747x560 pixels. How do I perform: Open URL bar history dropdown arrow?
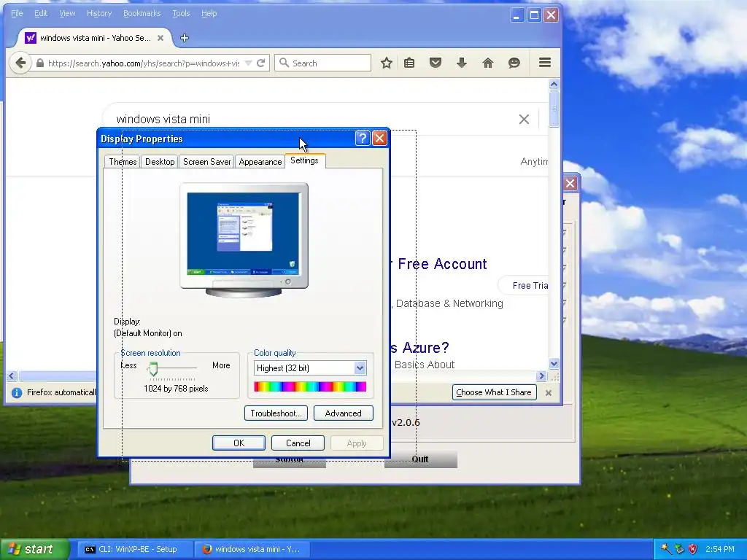coord(248,63)
